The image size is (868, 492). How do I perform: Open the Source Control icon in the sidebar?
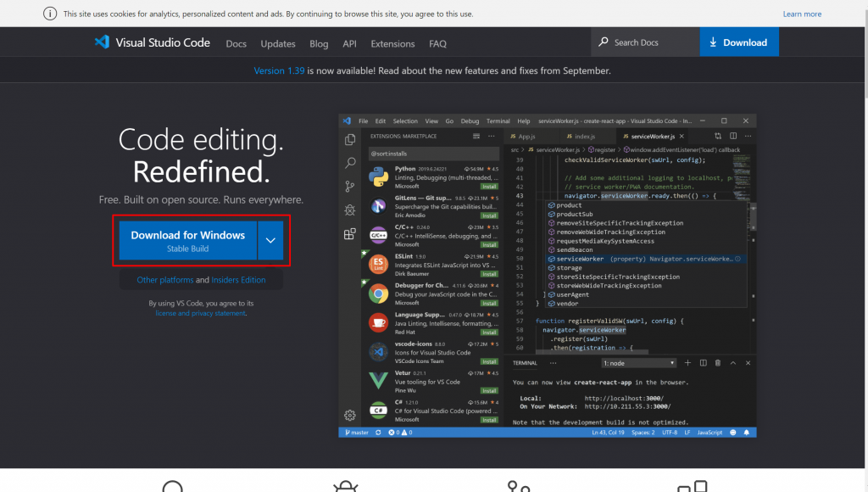(350, 186)
